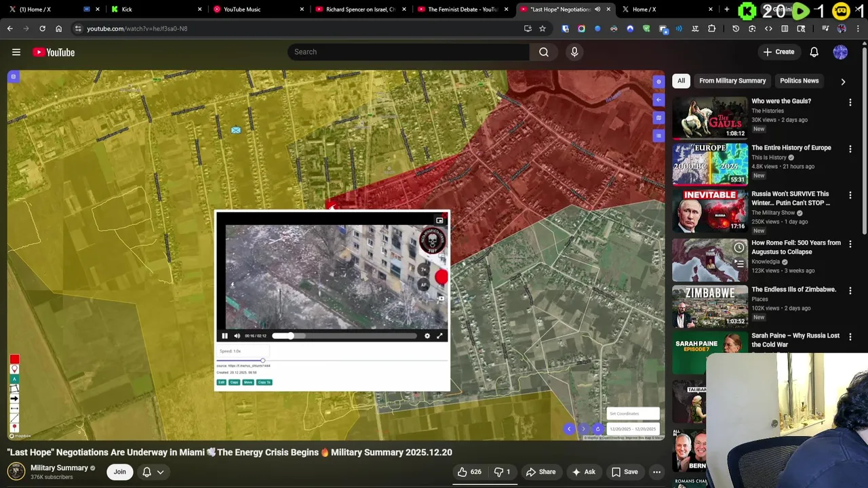Like the Military Summary video
The width and height of the screenshot is (868, 488).
click(x=469, y=472)
